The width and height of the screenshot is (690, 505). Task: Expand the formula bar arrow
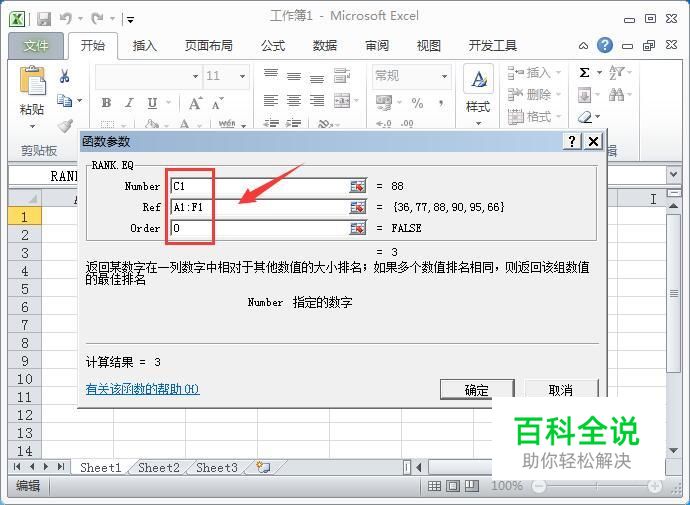click(x=674, y=174)
